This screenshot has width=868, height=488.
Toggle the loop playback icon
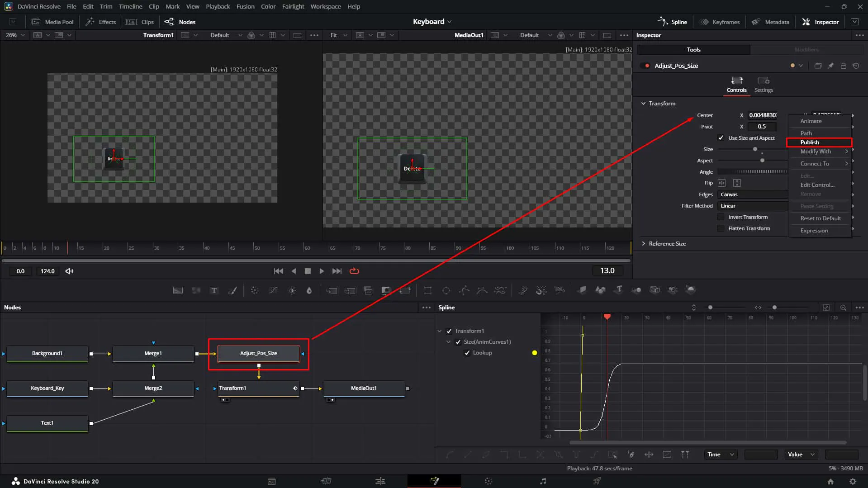coord(354,271)
